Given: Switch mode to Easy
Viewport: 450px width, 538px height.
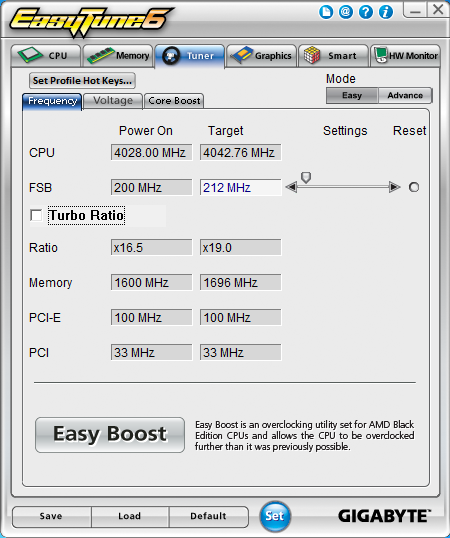Looking at the screenshot, I should [352, 95].
